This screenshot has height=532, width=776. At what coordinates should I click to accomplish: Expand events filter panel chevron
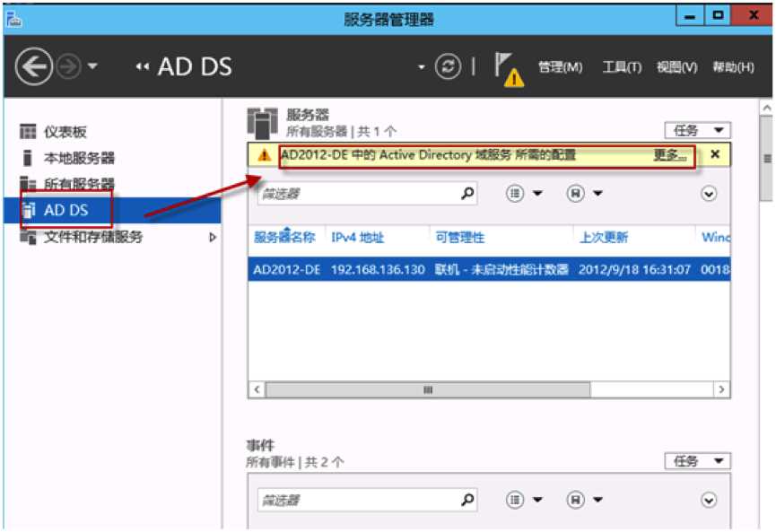[x=709, y=501]
